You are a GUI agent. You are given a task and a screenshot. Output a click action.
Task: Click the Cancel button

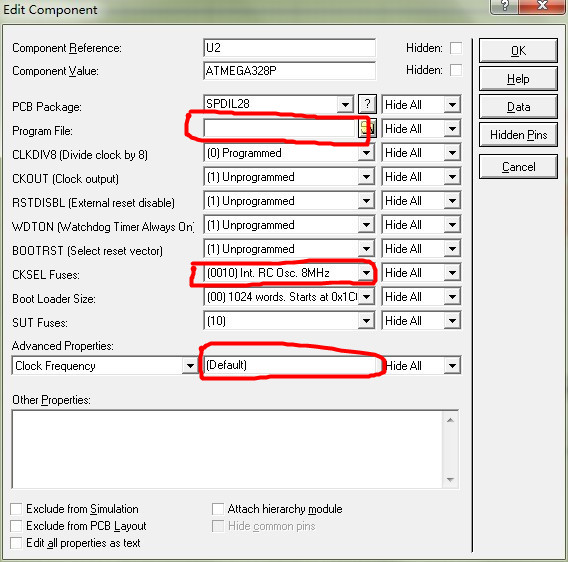518,167
